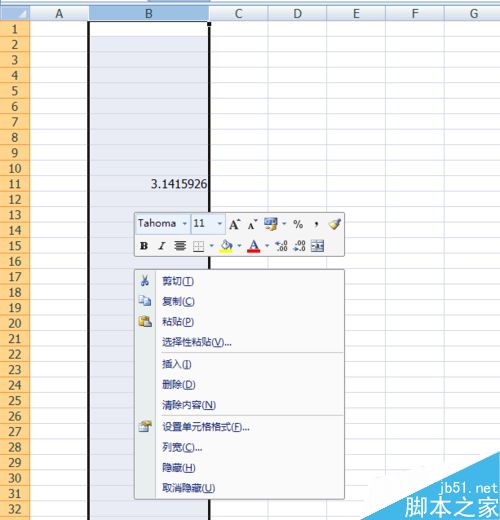This screenshot has height=520, width=500.
Task: Click 取消隐藏(U) menu entry
Action: pos(188,488)
